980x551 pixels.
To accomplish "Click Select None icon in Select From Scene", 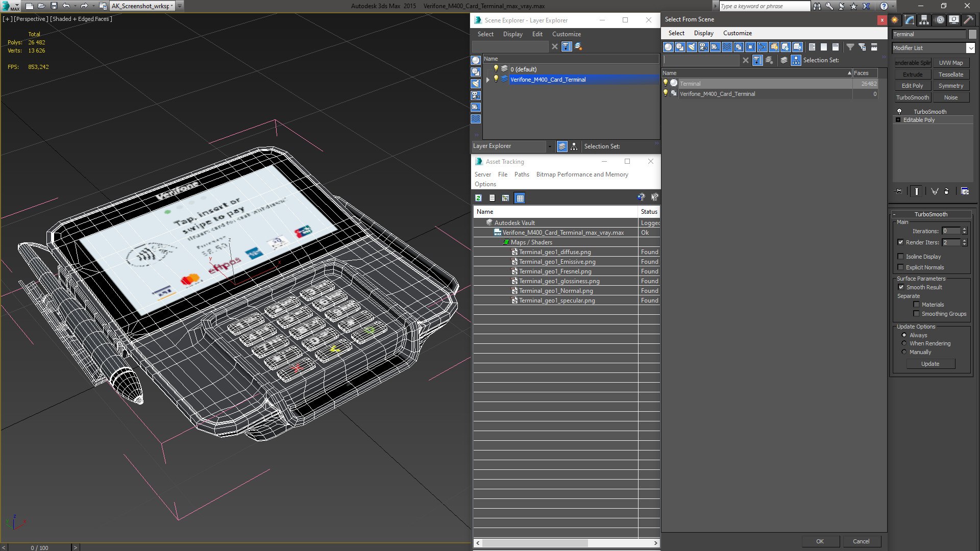I will (824, 47).
